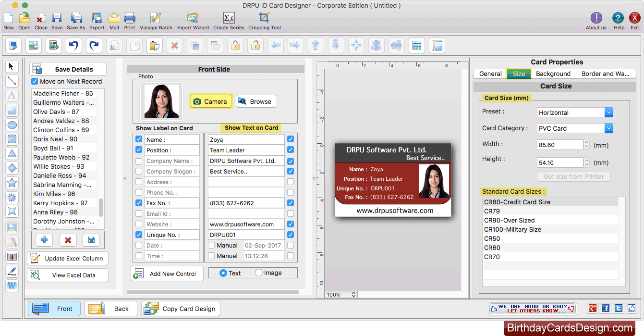The image size is (644, 336).
Task: Select CR100-Military Size in list
Action: pyautogui.click(x=550, y=229)
